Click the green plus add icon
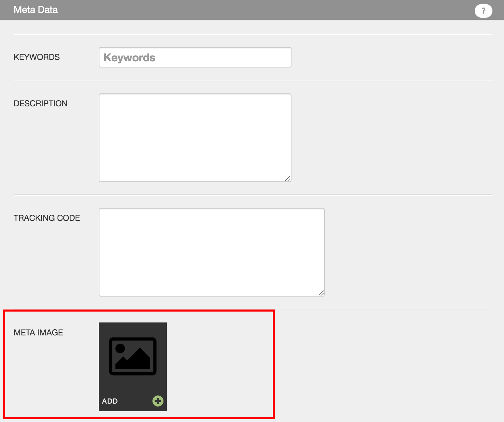 click(158, 401)
